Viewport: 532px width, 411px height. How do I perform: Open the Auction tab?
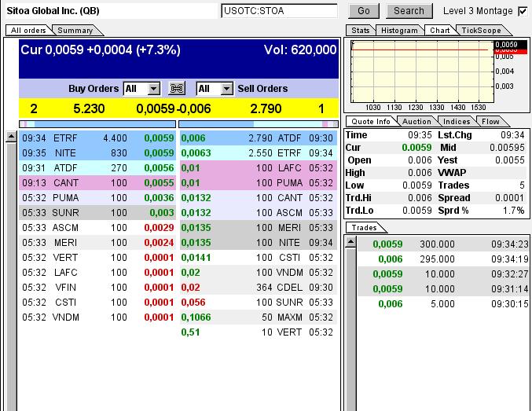click(x=416, y=122)
